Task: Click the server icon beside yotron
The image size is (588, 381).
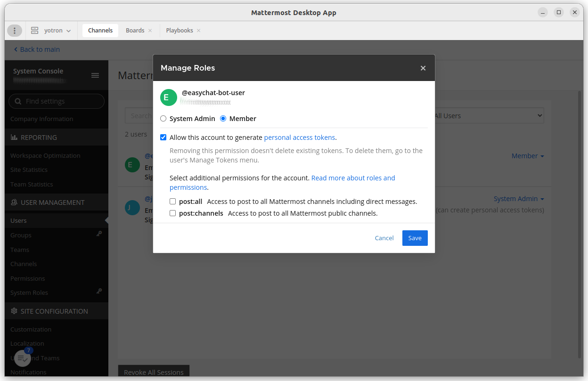Action: [34, 31]
